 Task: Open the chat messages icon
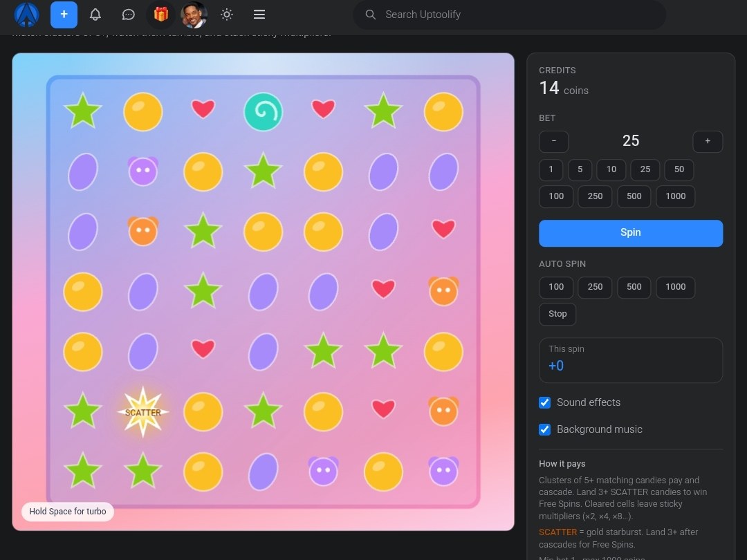click(x=128, y=15)
